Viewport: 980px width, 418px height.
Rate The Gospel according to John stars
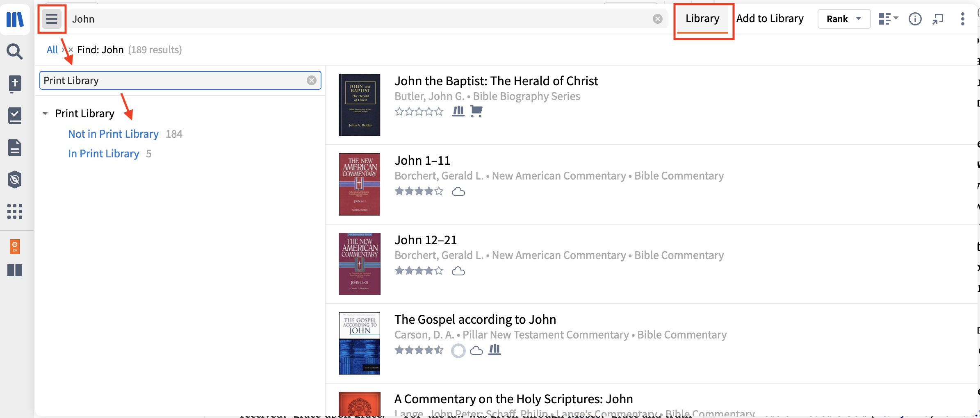click(419, 350)
